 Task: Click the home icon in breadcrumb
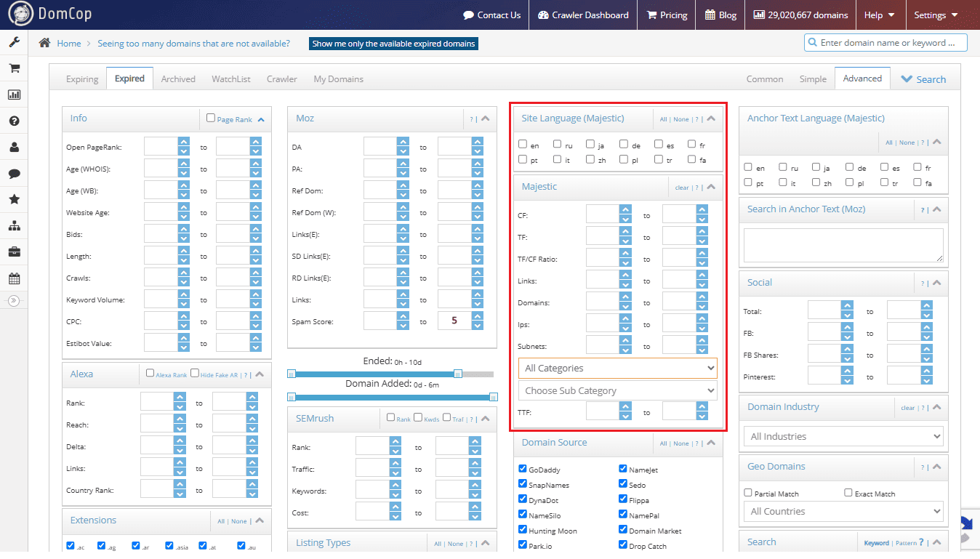pos(44,43)
